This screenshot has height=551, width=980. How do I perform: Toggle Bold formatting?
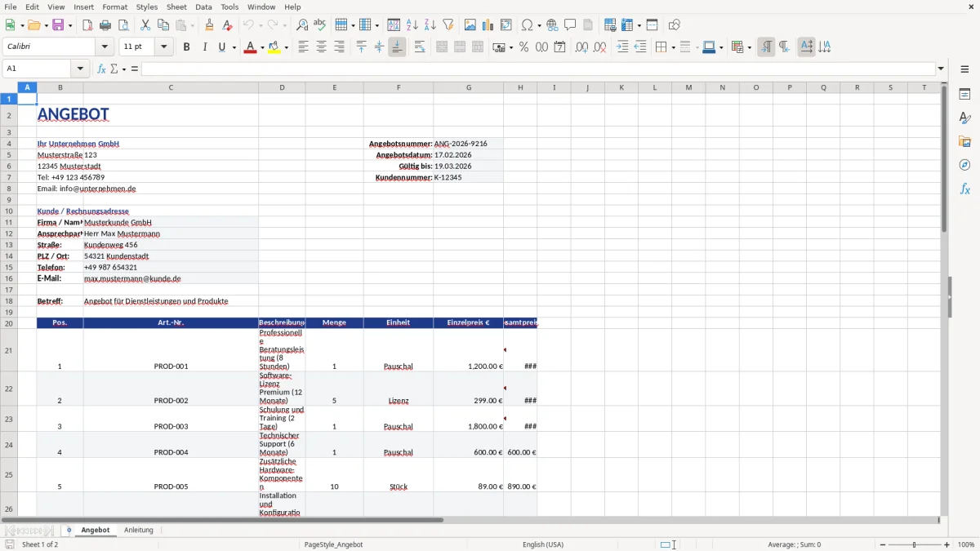[x=186, y=47]
